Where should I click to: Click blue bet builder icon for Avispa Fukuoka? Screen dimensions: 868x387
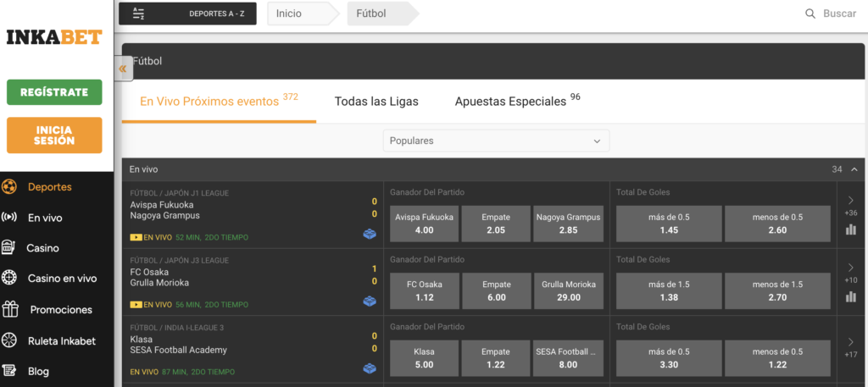370,235
